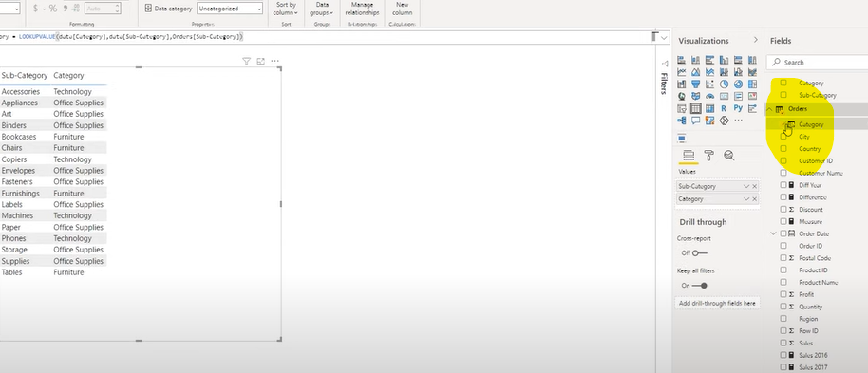
Task: Remove Sub-Category from Values with X
Action: coord(755,186)
